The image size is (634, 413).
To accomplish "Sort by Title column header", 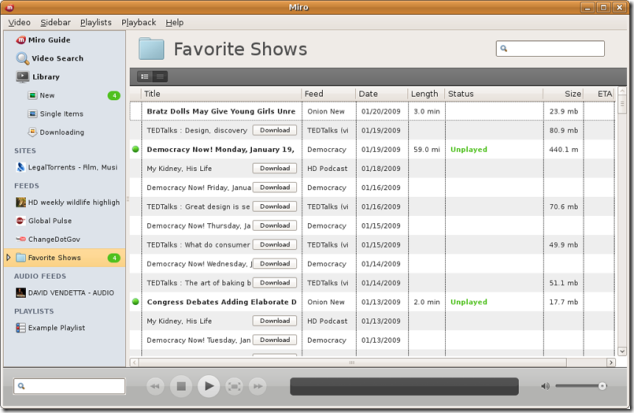I will 222,94.
